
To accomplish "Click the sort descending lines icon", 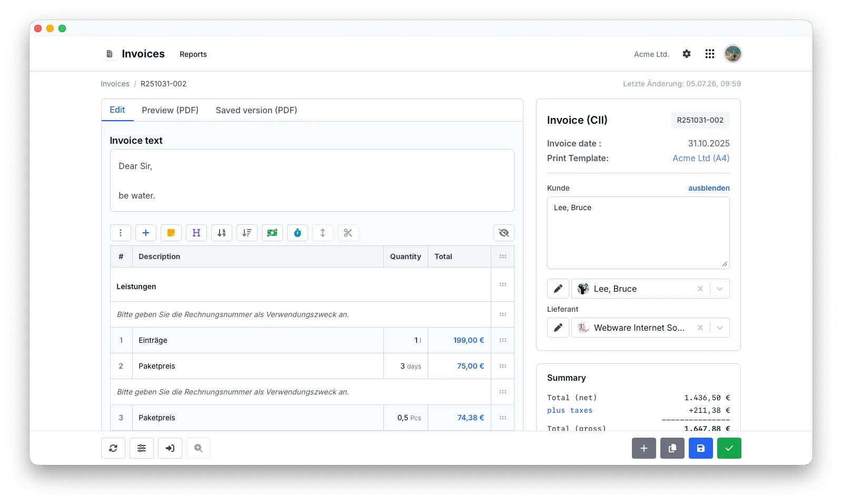I will click(247, 233).
